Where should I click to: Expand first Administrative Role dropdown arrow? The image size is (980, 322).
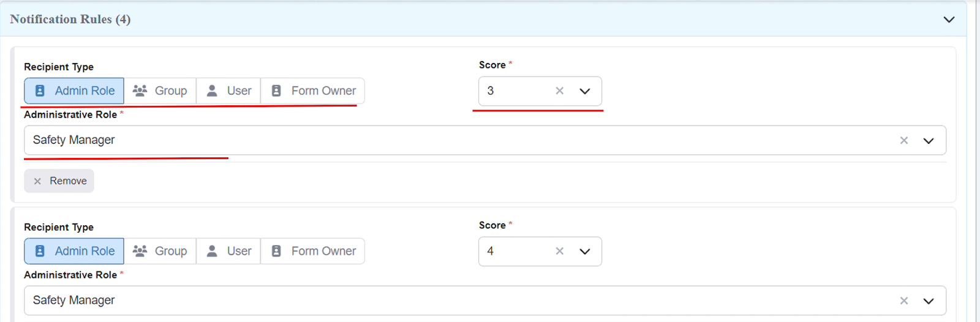[929, 140]
